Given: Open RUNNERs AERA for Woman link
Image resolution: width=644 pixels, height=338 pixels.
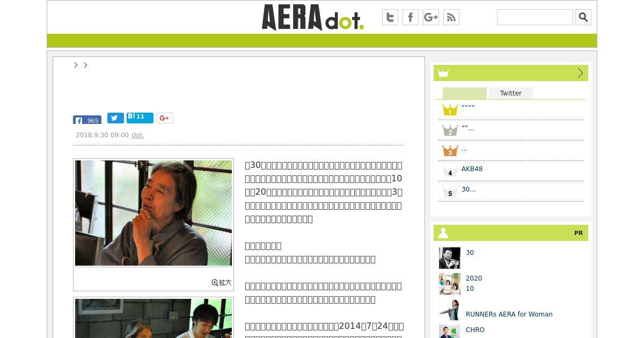Looking at the screenshot, I should tap(509, 314).
